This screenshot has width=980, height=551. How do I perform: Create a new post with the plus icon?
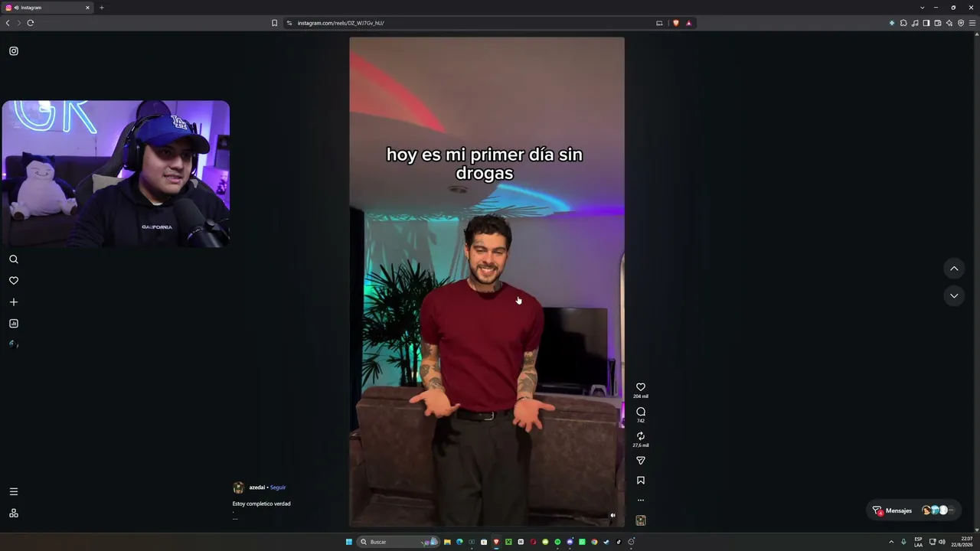(x=14, y=302)
